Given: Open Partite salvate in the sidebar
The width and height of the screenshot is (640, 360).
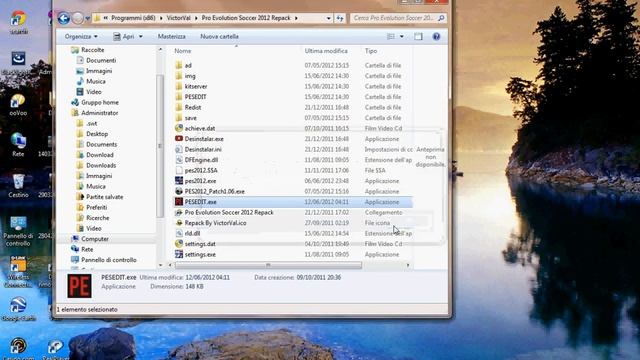Looking at the screenshot, I should [104, 197].
